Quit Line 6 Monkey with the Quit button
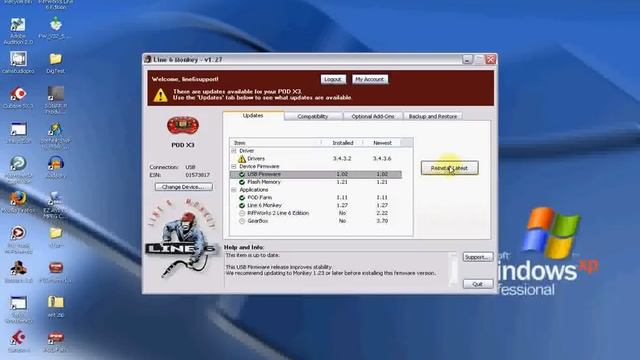The height and width of the screenshot is (360, 640). pos(478,284)
